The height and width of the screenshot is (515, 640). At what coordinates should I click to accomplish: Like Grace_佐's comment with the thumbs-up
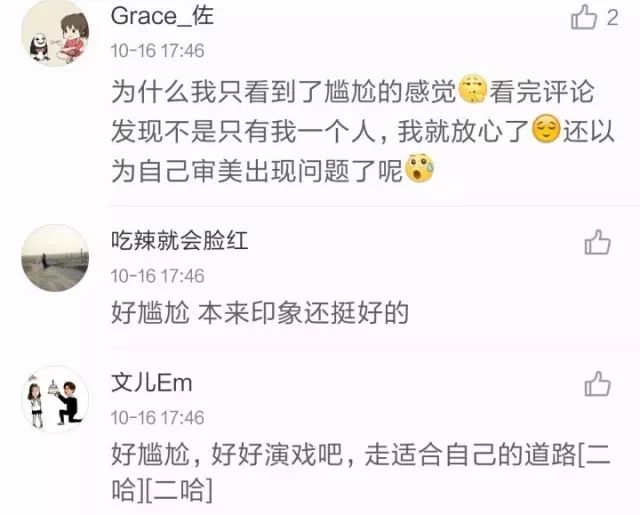click(584, 17)
